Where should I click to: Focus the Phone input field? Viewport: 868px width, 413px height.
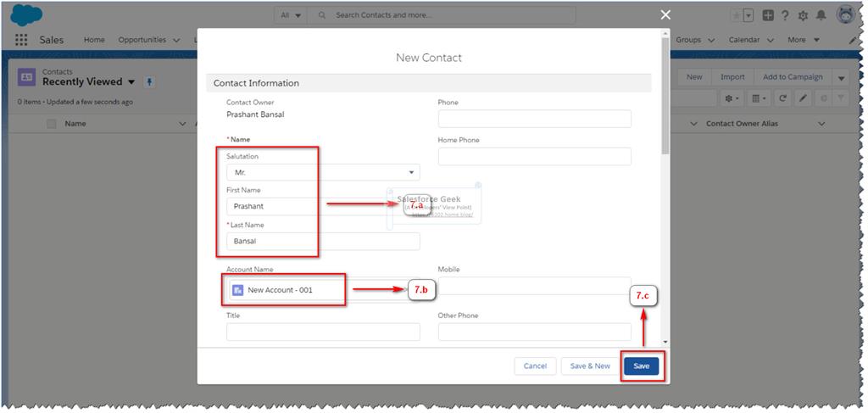click(535, 119)
